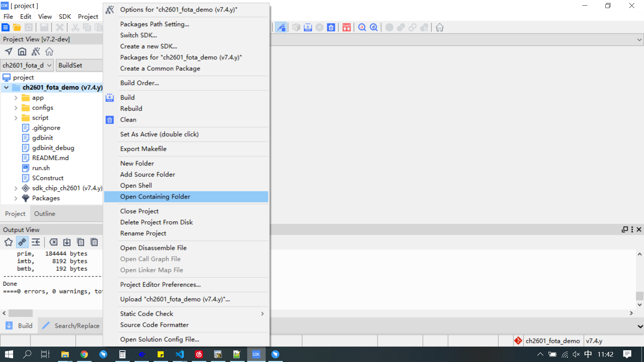The image size is (644, 362).
Task: Open README.md in project tree
Action: [x=50, y=158]
